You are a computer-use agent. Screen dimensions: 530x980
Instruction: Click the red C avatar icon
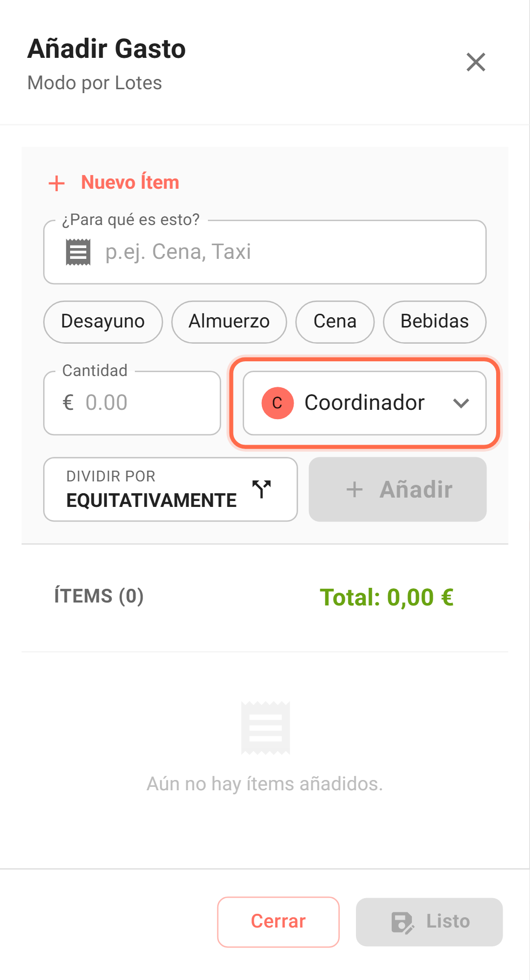point(278,403)
